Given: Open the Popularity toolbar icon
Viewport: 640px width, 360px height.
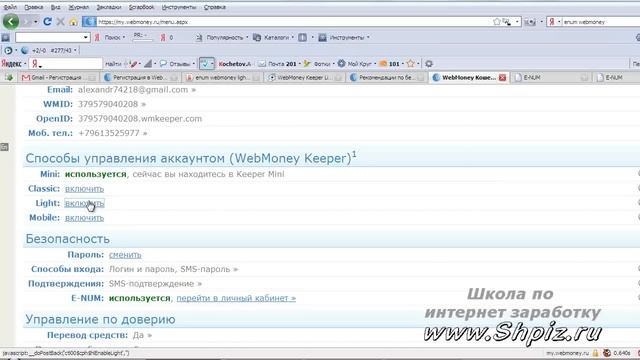Looking at the screenshot, I should point(199,38).
